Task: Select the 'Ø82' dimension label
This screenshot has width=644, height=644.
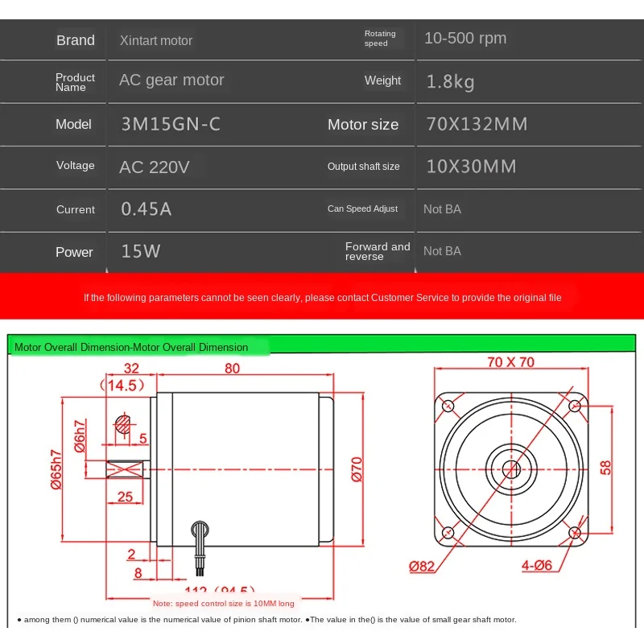Action: [422, 567]
